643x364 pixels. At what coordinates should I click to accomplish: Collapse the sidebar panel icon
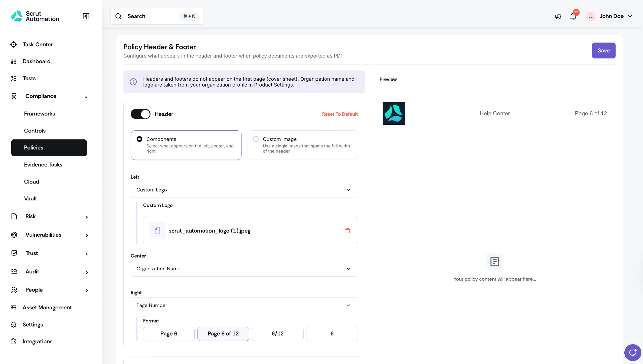[86, 16]
